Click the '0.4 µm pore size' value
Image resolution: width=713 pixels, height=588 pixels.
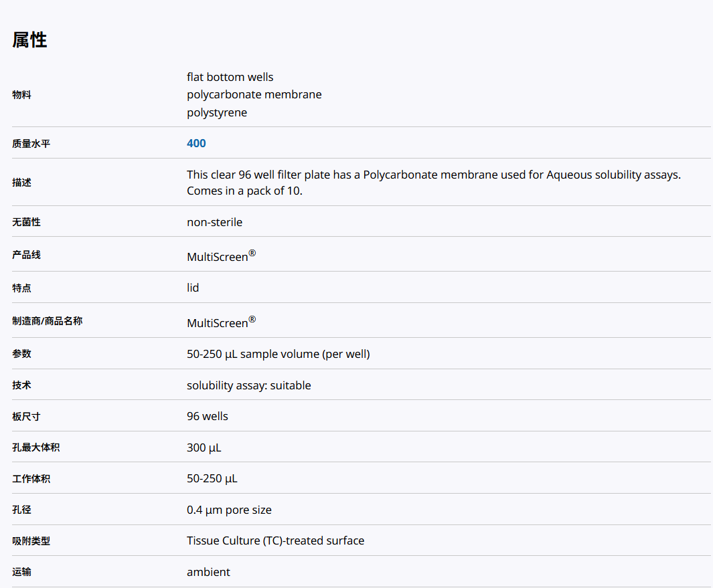(229, 510)
